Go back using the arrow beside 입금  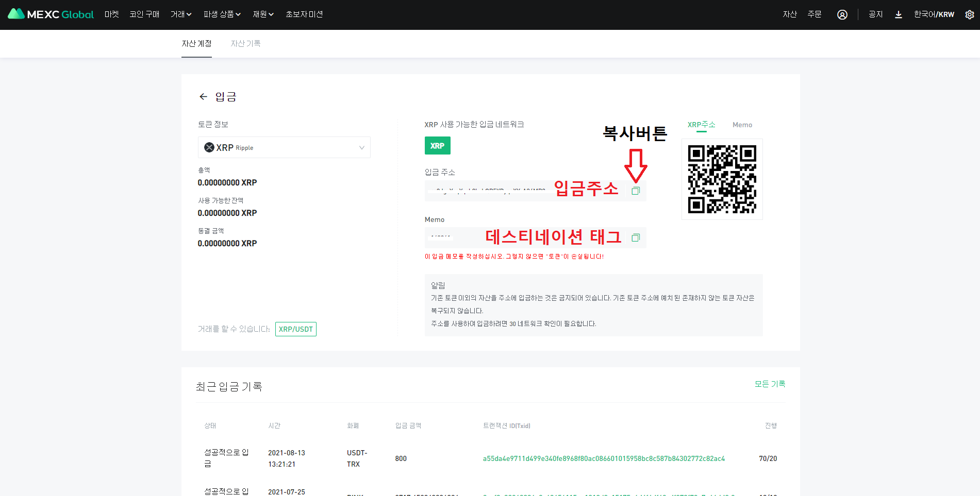[x=203, y=97]
